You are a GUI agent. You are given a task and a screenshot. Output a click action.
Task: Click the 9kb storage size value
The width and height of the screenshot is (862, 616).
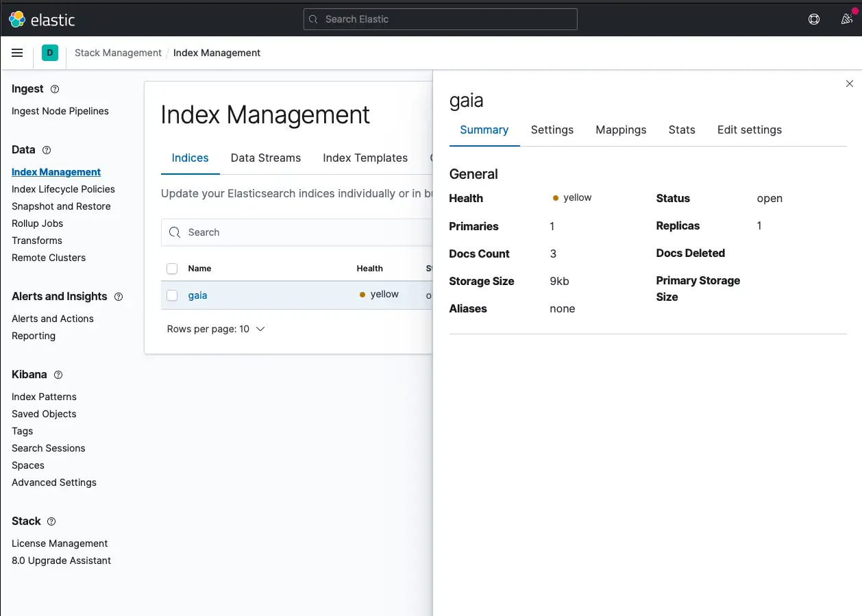click(x=559, y=282)
